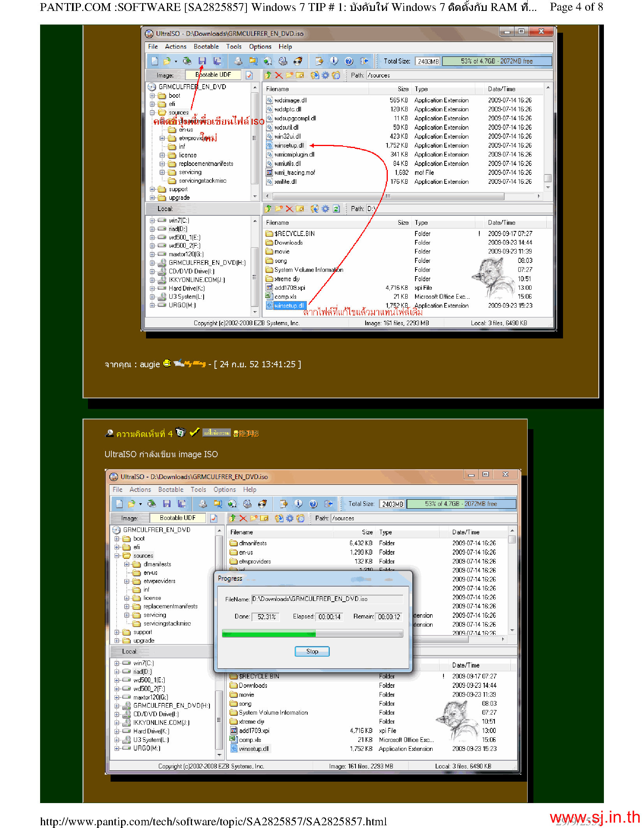Click Open CD/DVD icon in upper UltraISO toolbar

187,61
